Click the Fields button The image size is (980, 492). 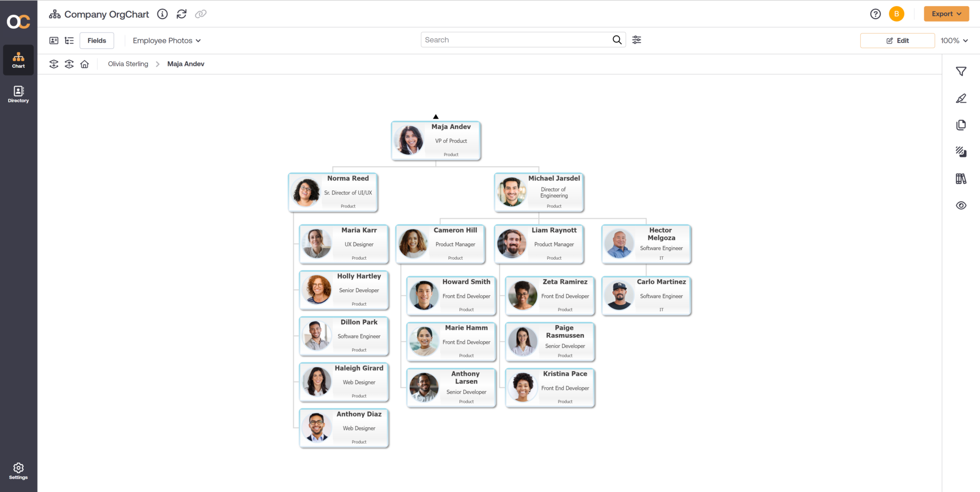coord(97,40)
